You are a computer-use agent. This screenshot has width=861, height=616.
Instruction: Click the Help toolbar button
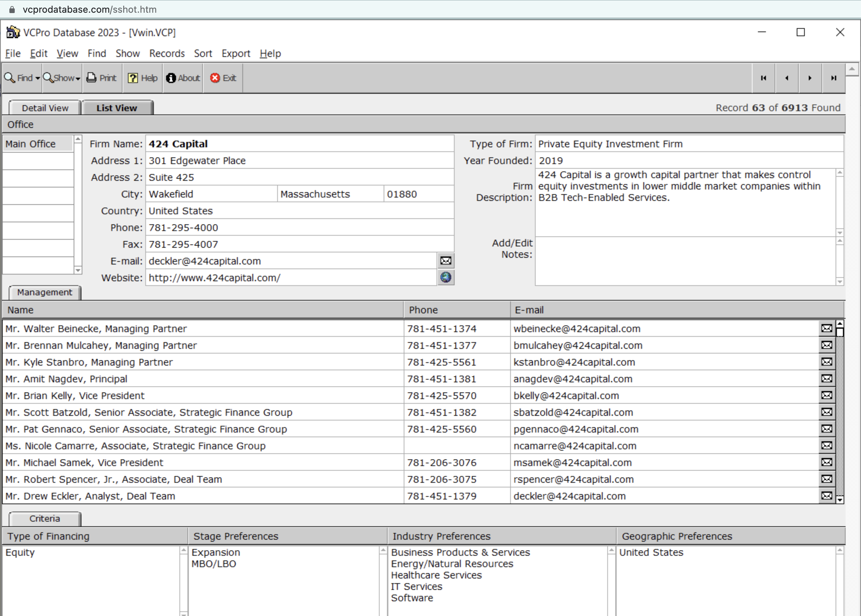point(143,78)
